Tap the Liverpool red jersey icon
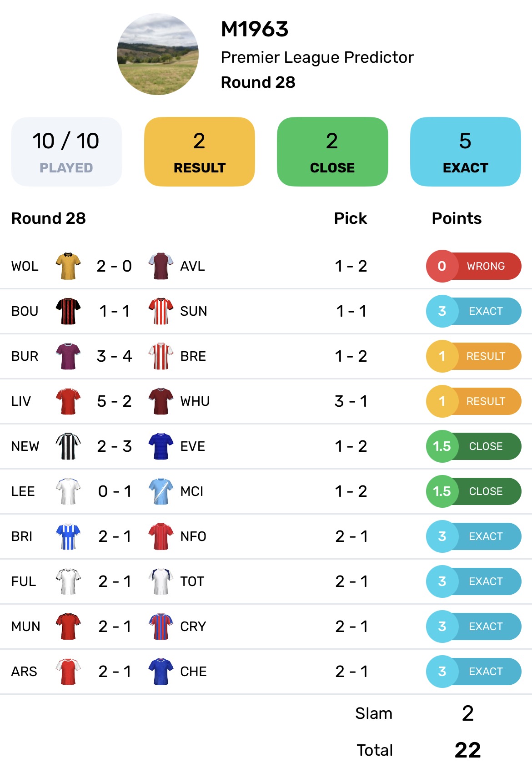Viewport: 532px width, 773px height. 68,401
